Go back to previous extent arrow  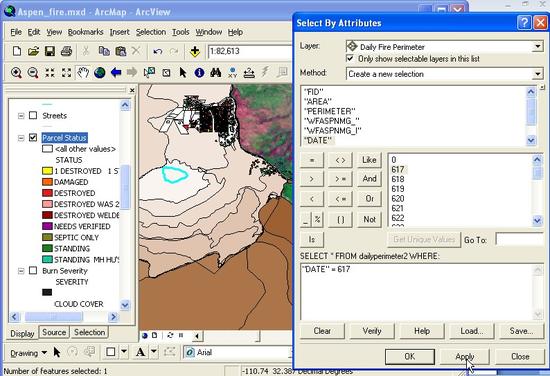[x=116, y=73]
